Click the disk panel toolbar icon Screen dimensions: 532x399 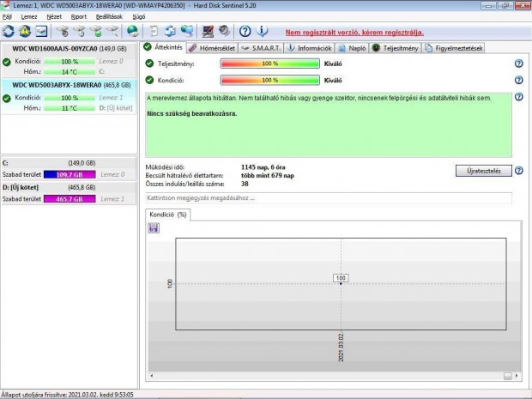tap(41, 31)
